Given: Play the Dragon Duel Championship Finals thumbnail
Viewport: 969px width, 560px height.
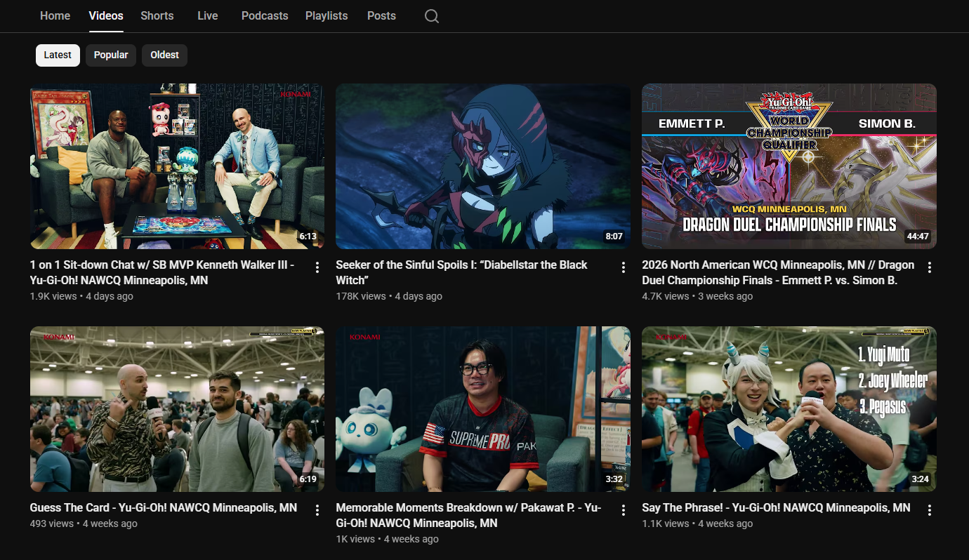Looking at the screenshot, I should point(789,166).
